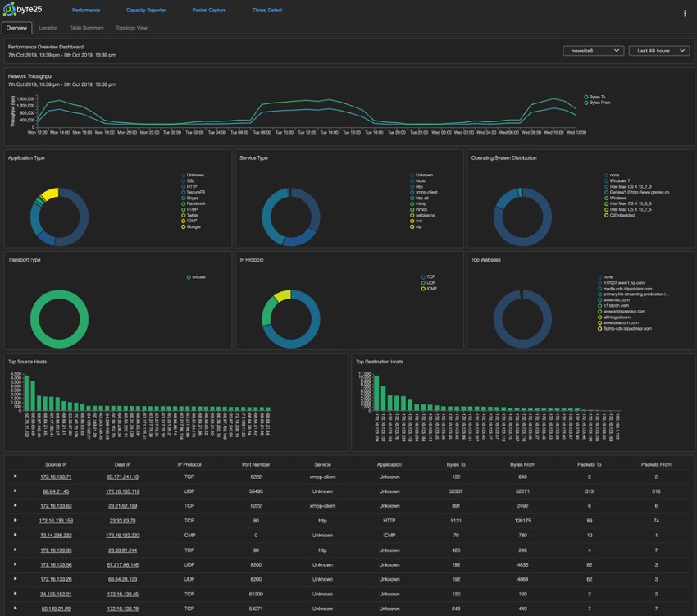The image size is (697, 616).
Task: Switch to the Topology View tab
Action: pos(132,28)
